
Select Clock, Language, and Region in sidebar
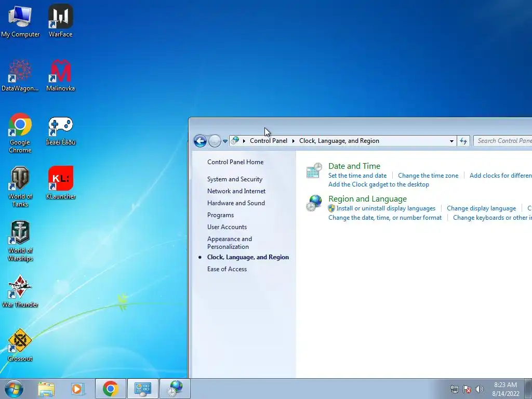pyautogui.click(x=248, y=257)
